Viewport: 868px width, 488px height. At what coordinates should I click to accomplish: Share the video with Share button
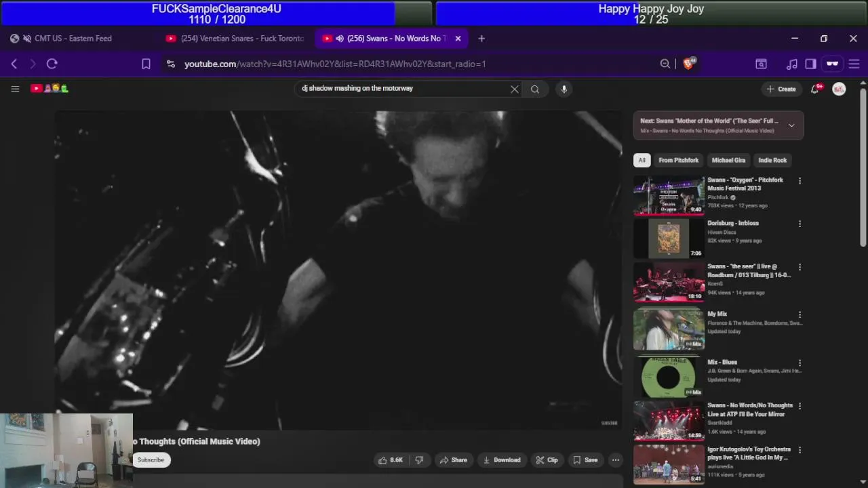(x=453, y=460)
